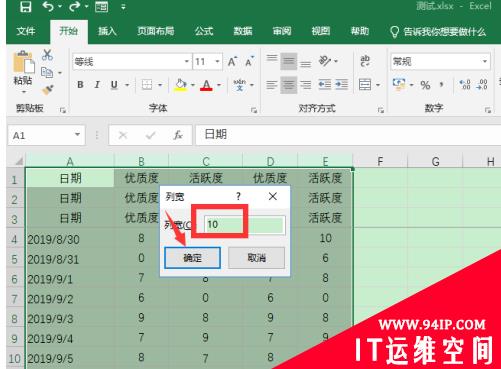
Task: Switch to the 数据 tab
Action: pyautogui.click(x=243, y=31)
